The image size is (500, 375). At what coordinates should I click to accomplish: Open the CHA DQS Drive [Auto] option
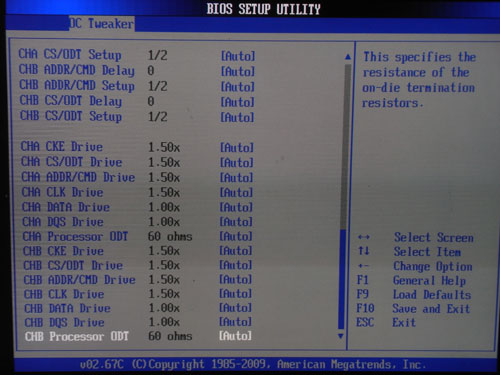click(x=236, y=222)
